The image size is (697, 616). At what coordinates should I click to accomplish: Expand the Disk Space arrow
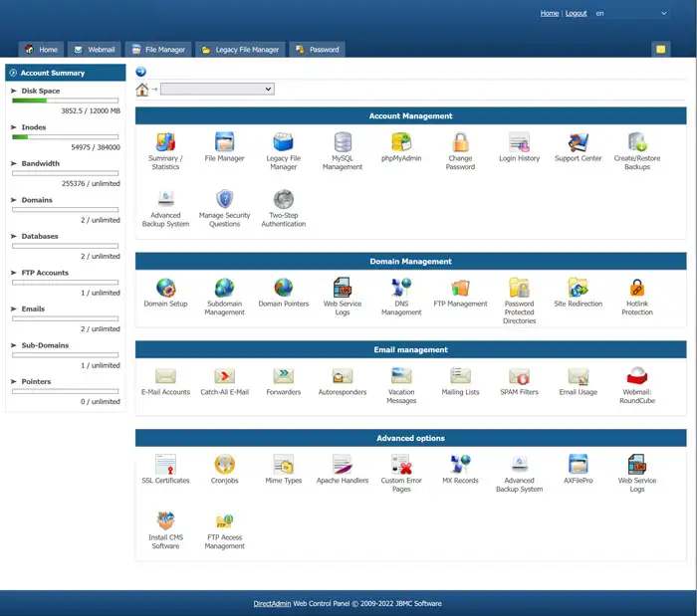click(14, 91)
